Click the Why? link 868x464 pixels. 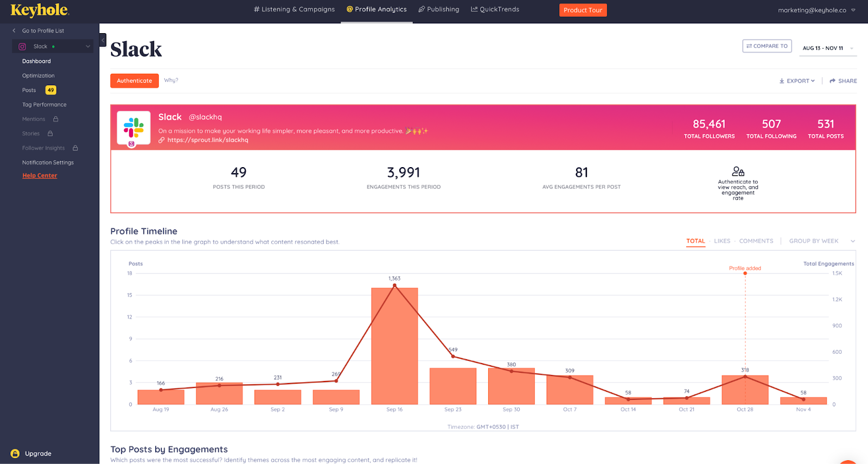(x=171, y=80)
